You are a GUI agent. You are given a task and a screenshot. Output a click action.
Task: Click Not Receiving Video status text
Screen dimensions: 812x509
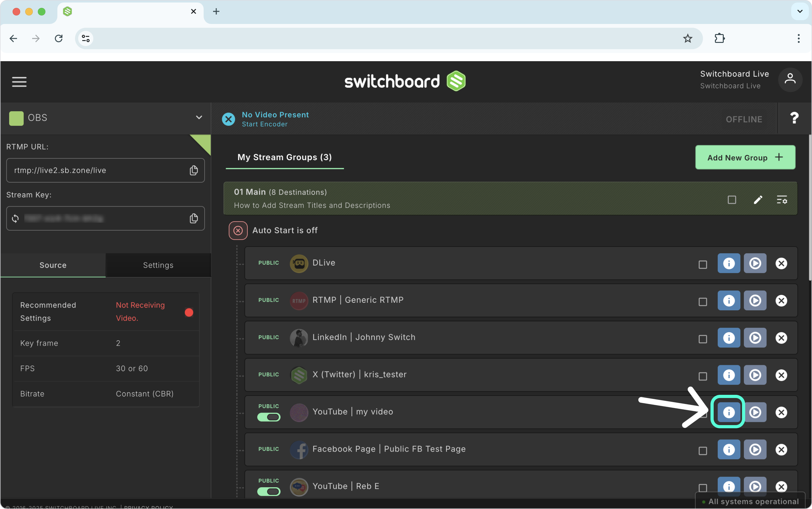140,312
